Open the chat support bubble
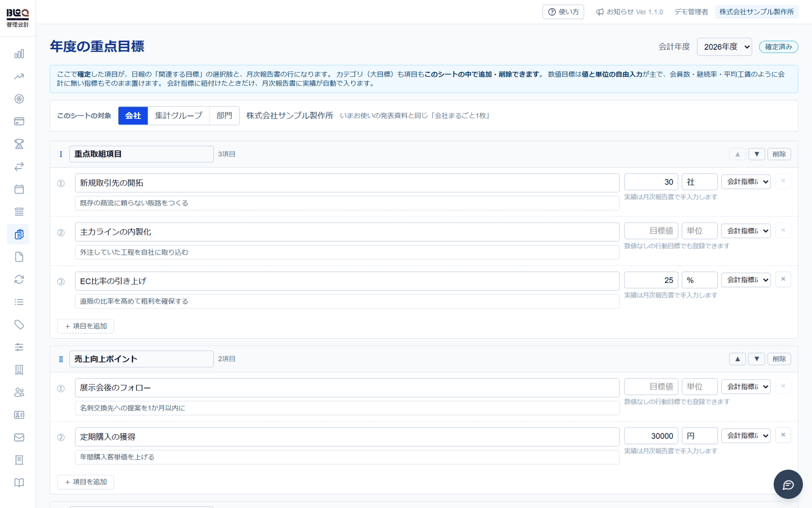 click(788, 485)
